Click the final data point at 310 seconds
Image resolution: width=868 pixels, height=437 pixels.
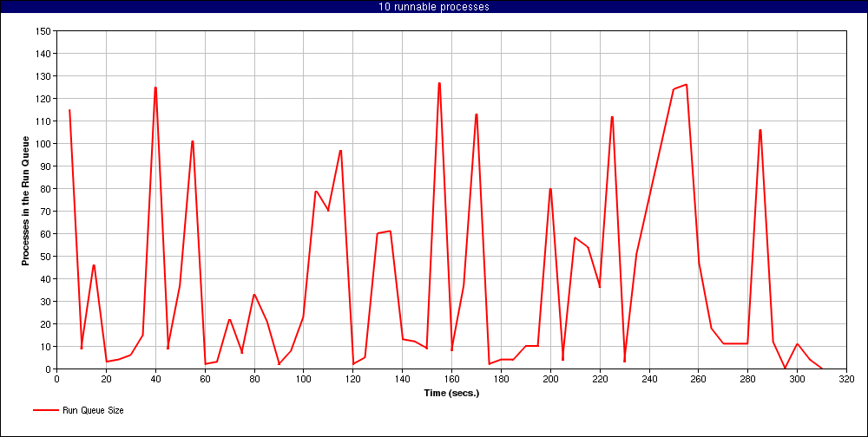tap(821, 369)
